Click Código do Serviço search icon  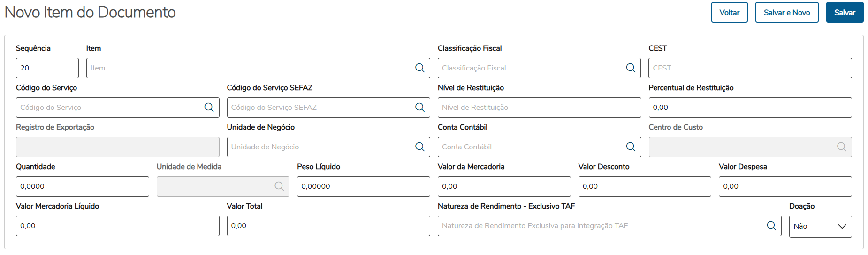pos(209,108)
